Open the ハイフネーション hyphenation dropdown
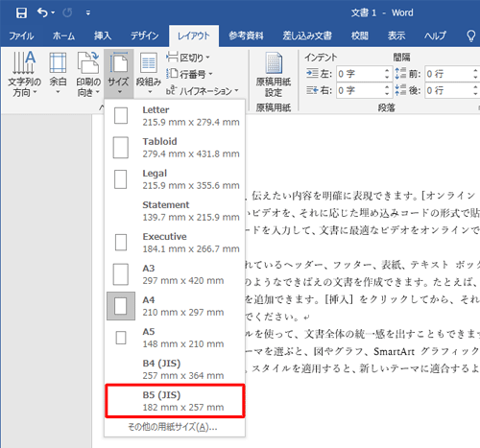The image size is (480, 448). (x=203, y=91)
